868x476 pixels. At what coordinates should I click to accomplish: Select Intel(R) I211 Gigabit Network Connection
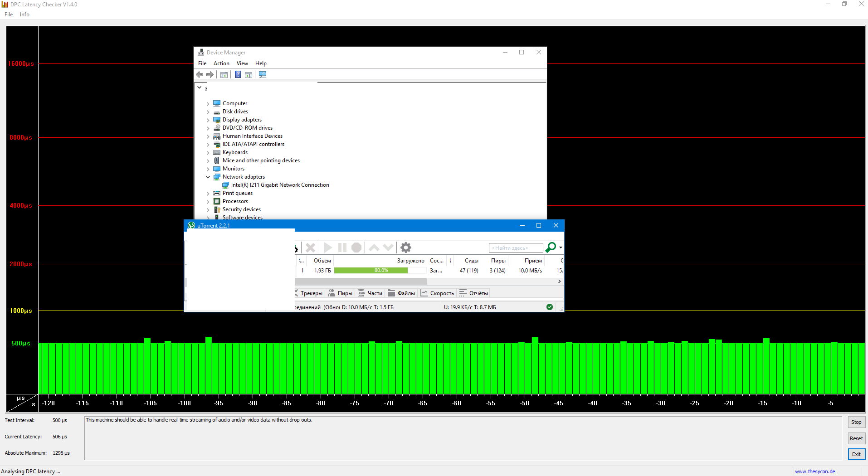point(280,185)
